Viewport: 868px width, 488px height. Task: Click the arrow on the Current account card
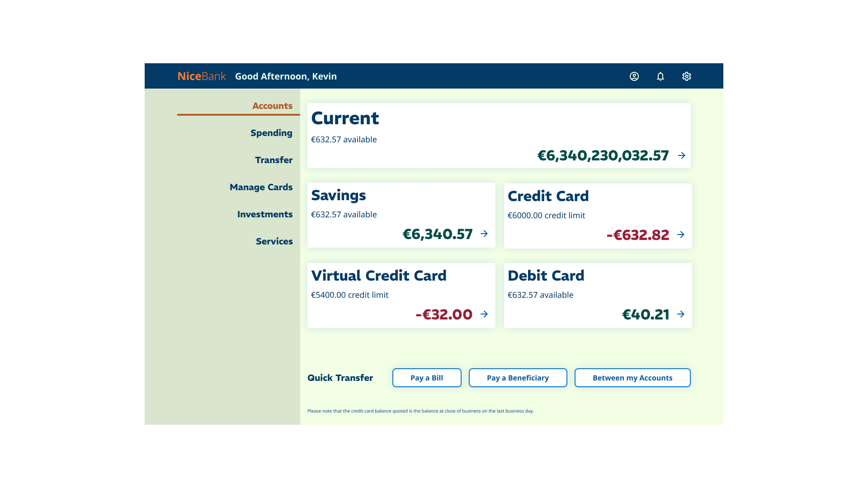681,155
